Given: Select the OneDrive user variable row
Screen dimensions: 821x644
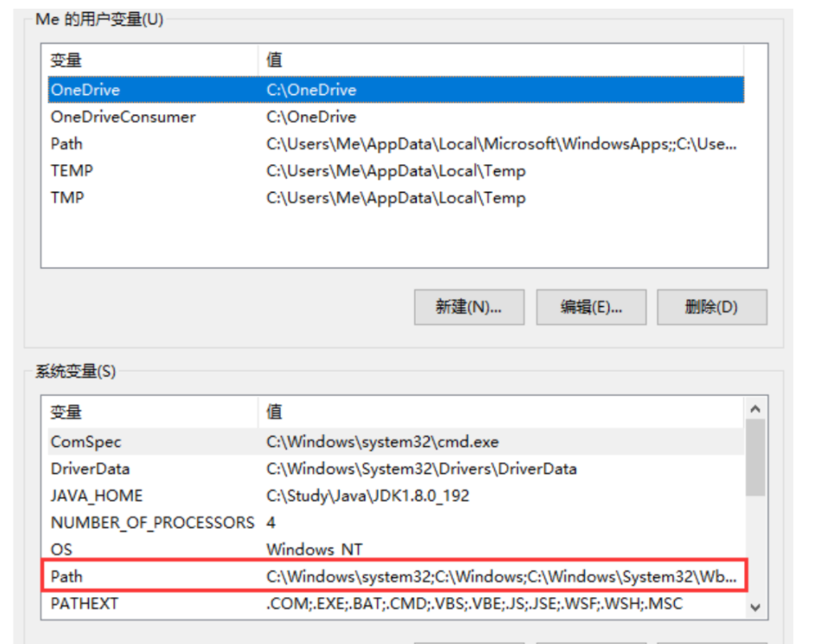Looking at the screenshot, I should tap(396, 90).
